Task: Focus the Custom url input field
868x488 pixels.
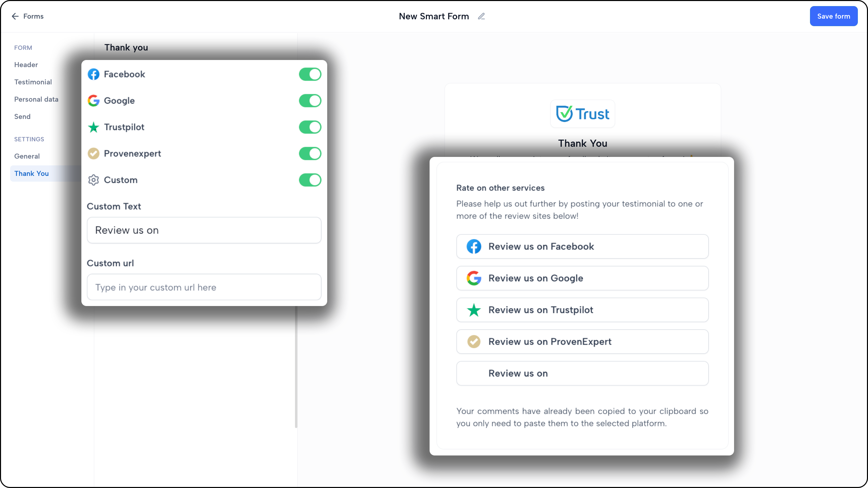Action: [204, 287]
